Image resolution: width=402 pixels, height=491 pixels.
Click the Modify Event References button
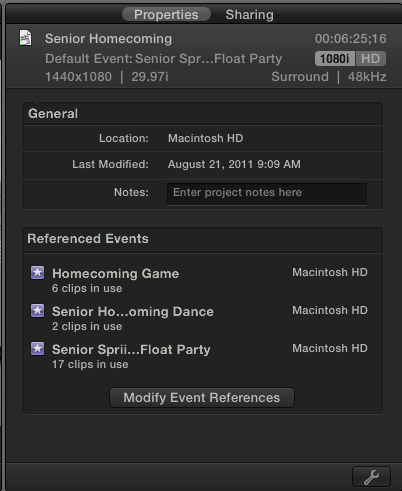[202, 397]
